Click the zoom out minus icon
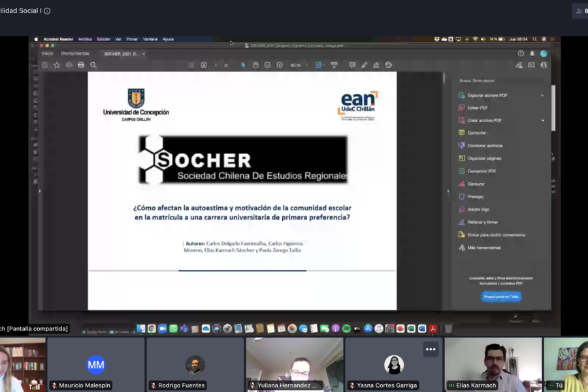This screenshot has width=588, height=392. 267,65
